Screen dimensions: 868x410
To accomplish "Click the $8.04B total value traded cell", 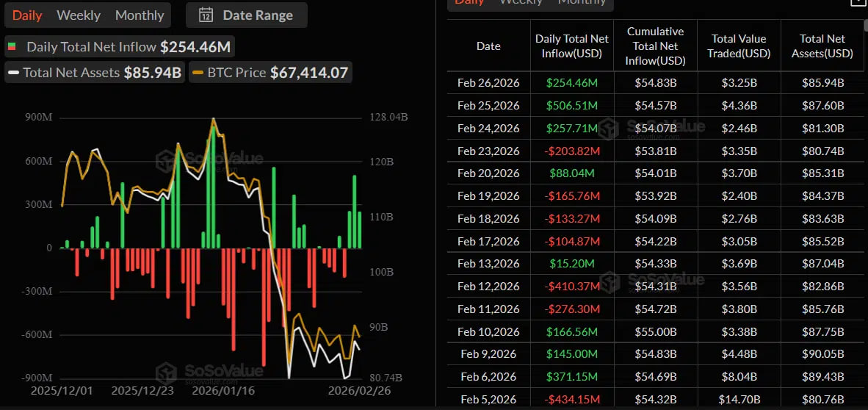I will [739, 377].
